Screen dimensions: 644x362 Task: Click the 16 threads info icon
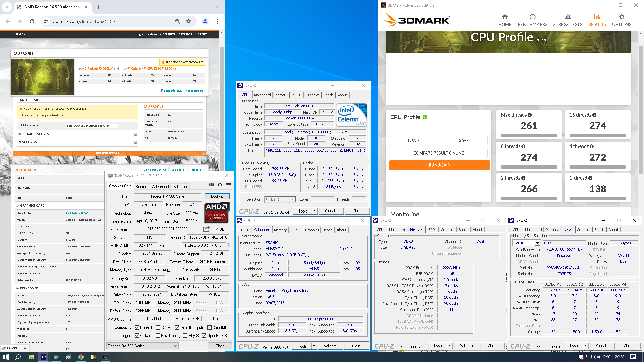click(594, 115)
